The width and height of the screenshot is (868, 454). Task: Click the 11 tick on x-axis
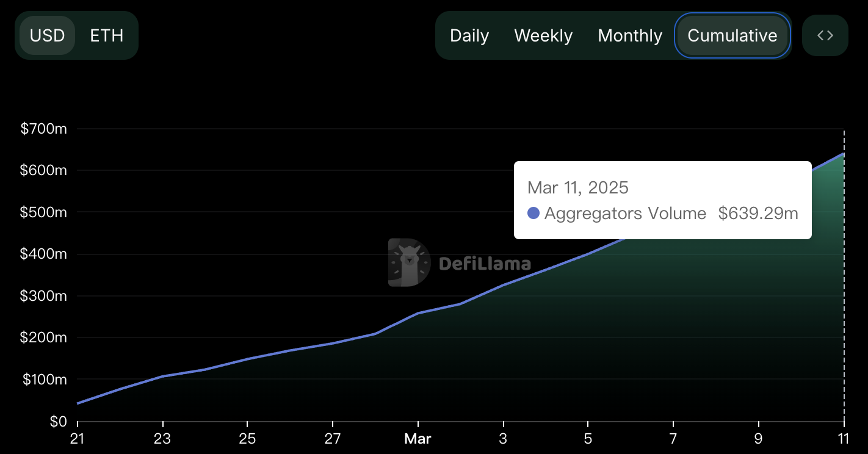844,438
